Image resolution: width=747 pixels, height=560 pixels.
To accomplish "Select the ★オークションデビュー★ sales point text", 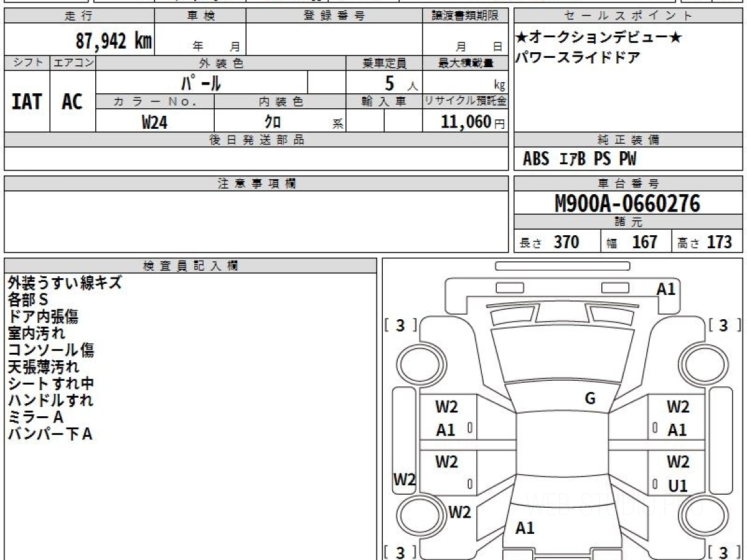I will (598, 38).
